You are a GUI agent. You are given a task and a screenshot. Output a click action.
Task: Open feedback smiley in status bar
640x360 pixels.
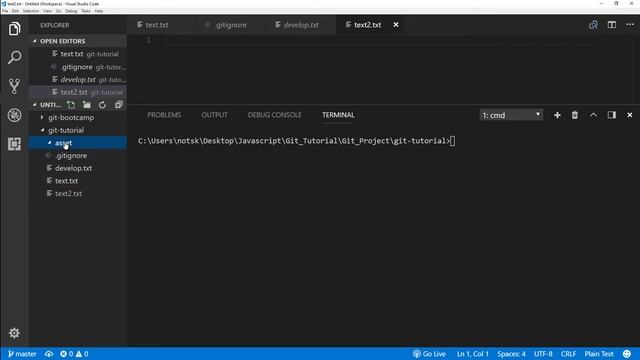point(627,354)
